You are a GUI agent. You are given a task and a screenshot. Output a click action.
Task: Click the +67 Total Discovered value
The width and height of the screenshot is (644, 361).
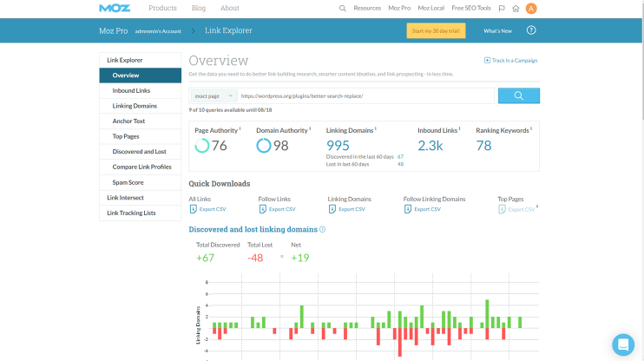click(x=205, y=258)
